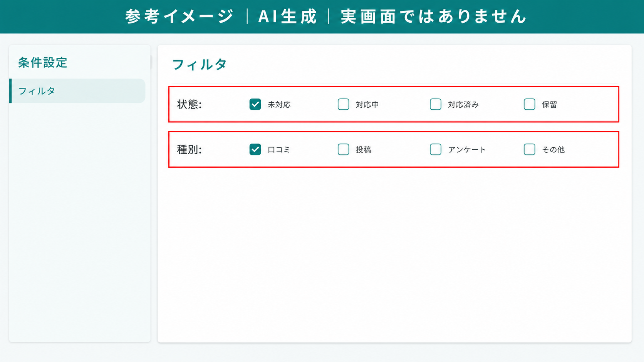Click the アンケート label text
The width and height of the screenshot is (644, 362).
(x=467, y=150)
